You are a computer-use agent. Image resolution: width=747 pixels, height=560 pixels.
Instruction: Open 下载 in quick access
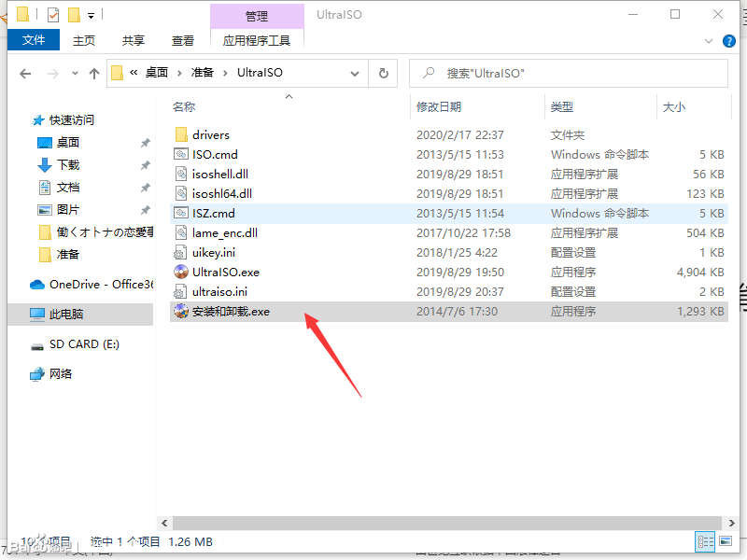point(68,165)
